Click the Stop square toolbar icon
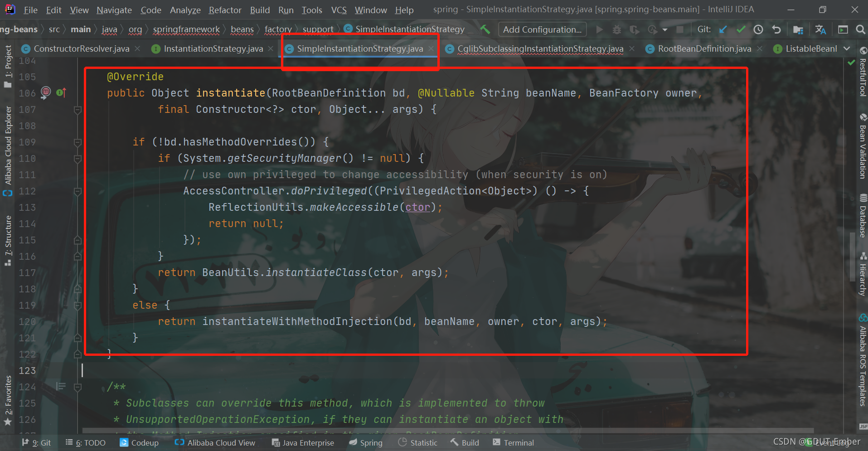Image resolution: width=868 pixels, height=451 pixels. click(680, 29)
